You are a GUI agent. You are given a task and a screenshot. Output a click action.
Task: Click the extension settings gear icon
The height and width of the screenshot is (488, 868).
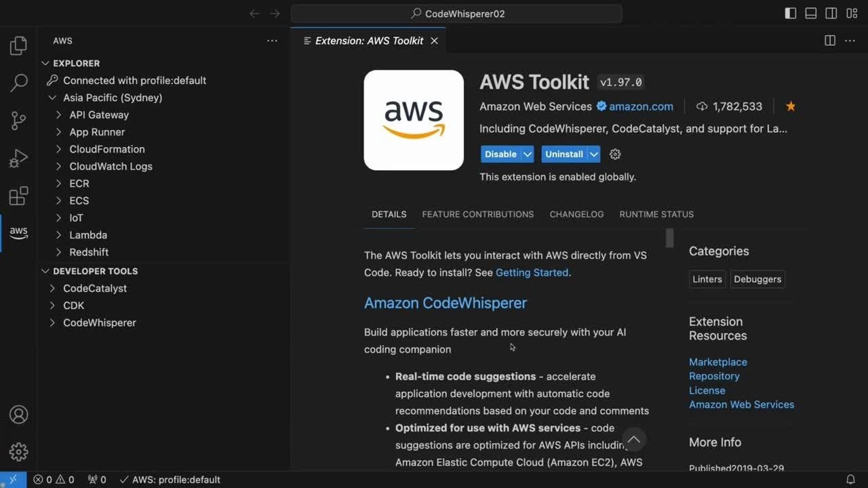point(615,155)
